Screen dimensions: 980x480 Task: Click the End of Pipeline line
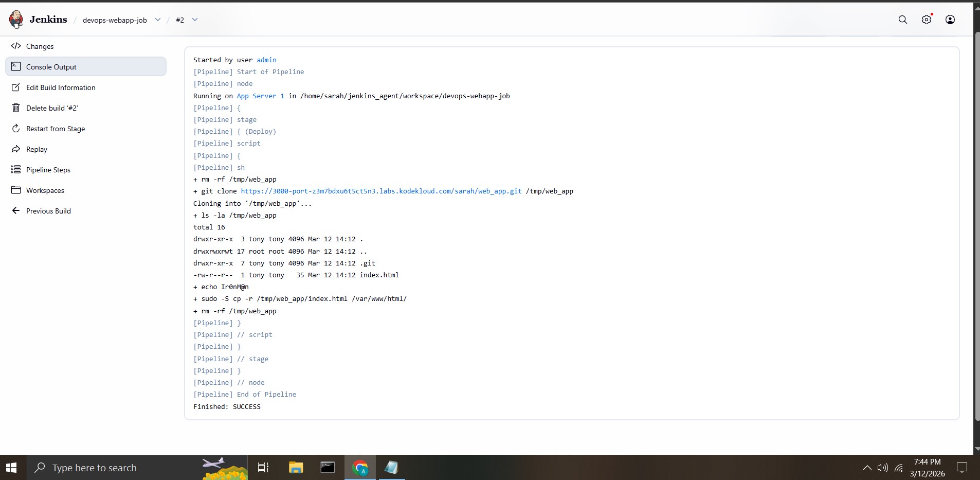[245, 394]
